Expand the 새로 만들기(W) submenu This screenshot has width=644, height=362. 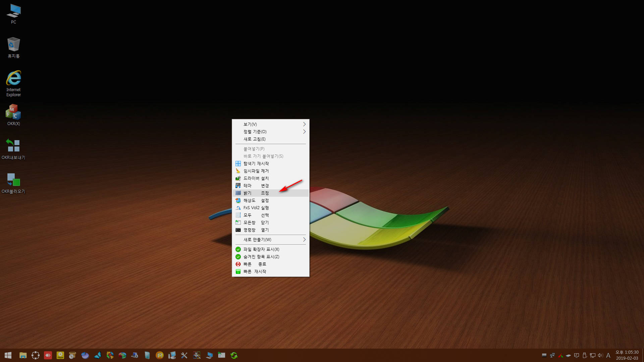click(270, 240)
